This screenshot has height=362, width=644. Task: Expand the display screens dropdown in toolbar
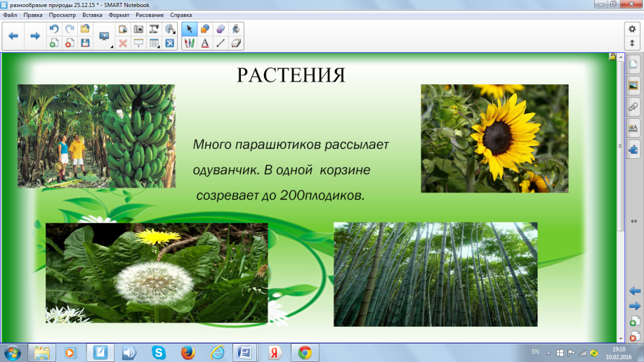(105, 36)
